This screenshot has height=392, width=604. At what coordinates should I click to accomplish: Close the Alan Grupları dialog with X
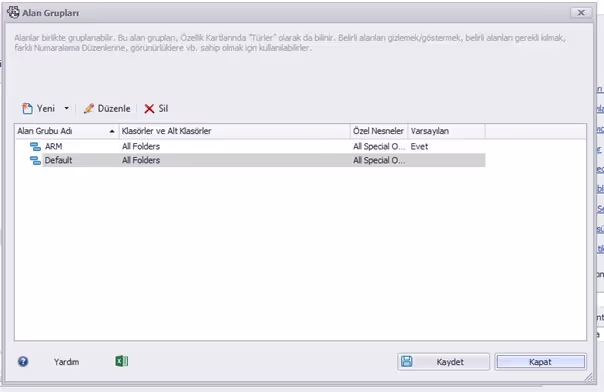[x=581, y=13]
